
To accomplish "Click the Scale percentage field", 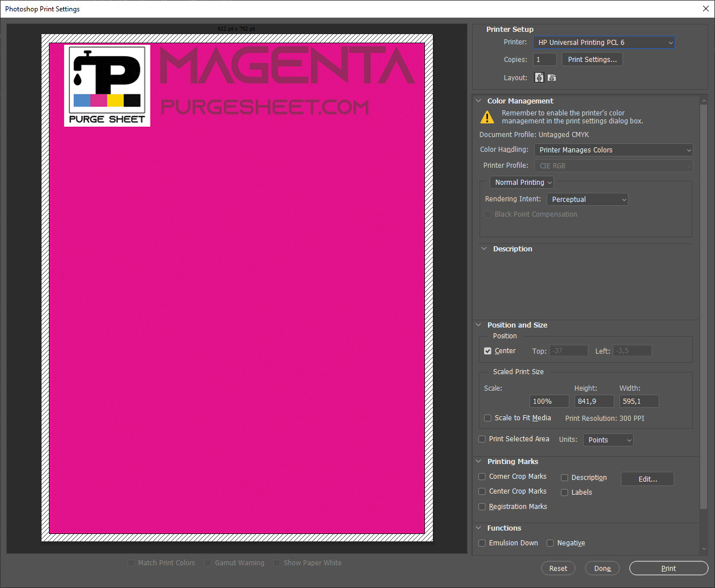I will 549,401.
